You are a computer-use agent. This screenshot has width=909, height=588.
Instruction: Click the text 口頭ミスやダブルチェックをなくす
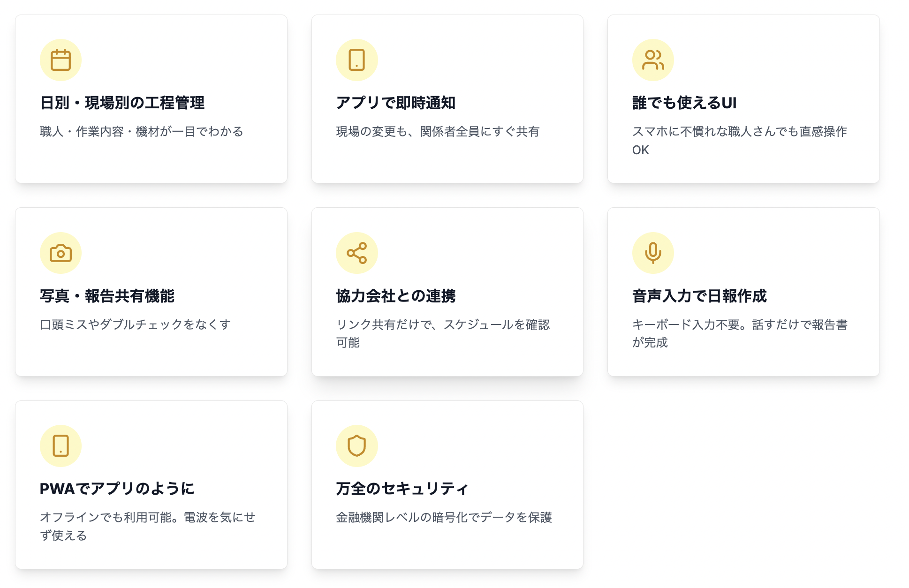point(136,324)
